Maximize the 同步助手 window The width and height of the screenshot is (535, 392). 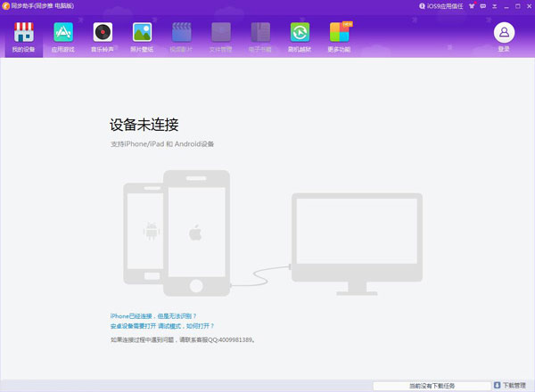coord(518,6)
